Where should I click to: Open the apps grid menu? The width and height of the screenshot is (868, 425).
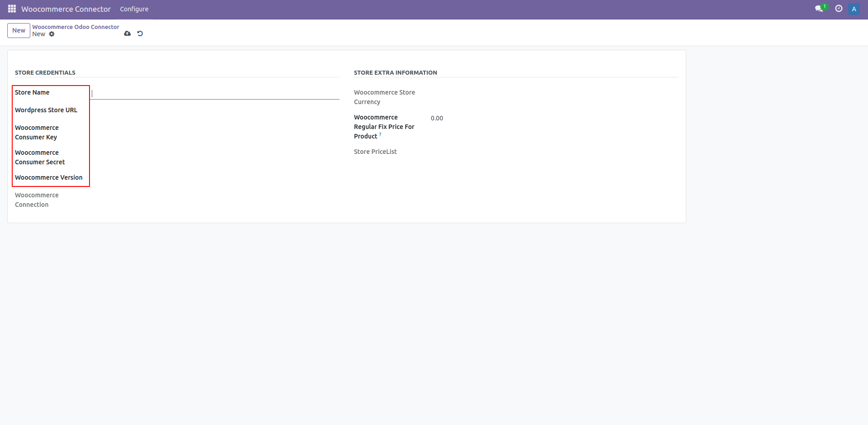(x=12, y=9)
